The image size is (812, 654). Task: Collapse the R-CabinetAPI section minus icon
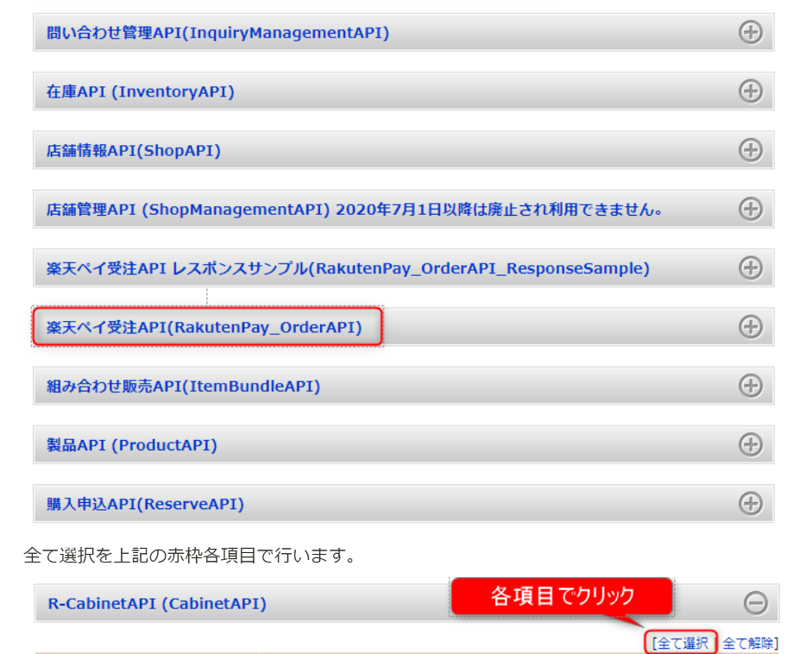756,603
